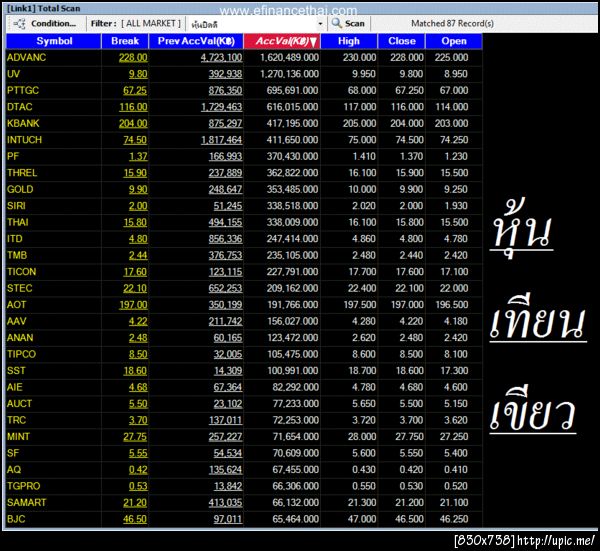Image resolution: width=600 pixels, height=551 pixels.
Task: Click AOT open value 196.500
Action: pyautogui.click(x=452, y=304)
